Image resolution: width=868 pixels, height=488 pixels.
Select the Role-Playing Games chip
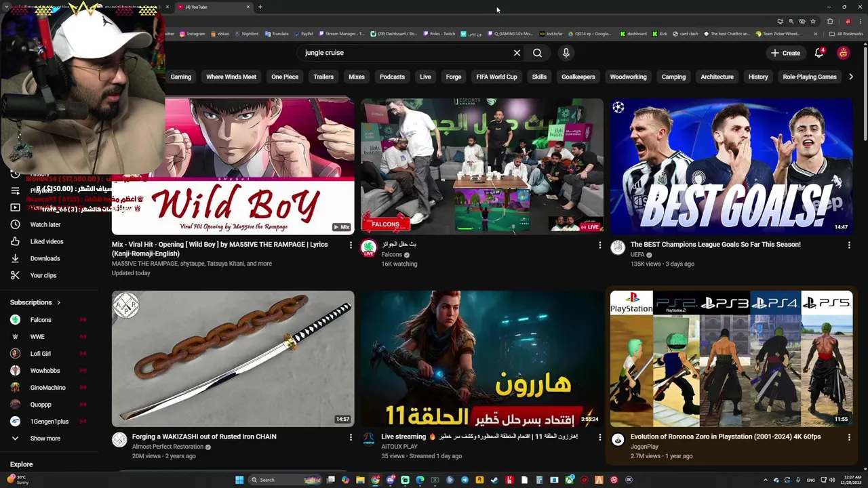pos(810,77)
